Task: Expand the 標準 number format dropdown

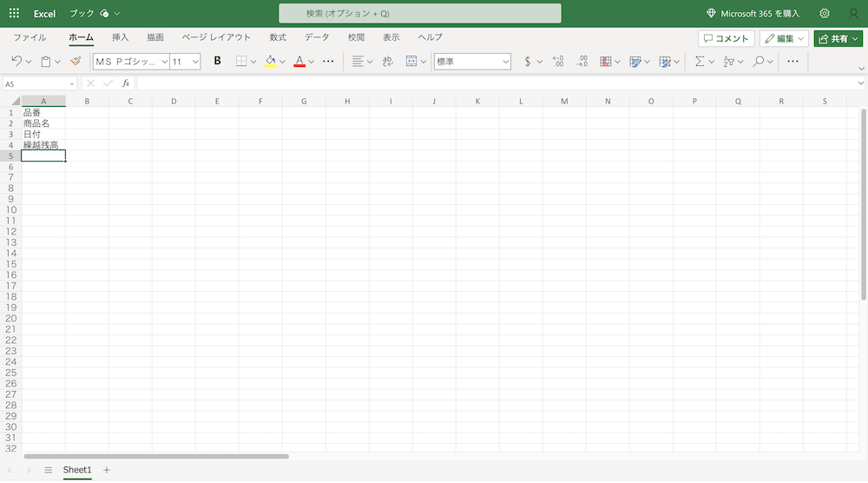Action: [x=505, y=62]
